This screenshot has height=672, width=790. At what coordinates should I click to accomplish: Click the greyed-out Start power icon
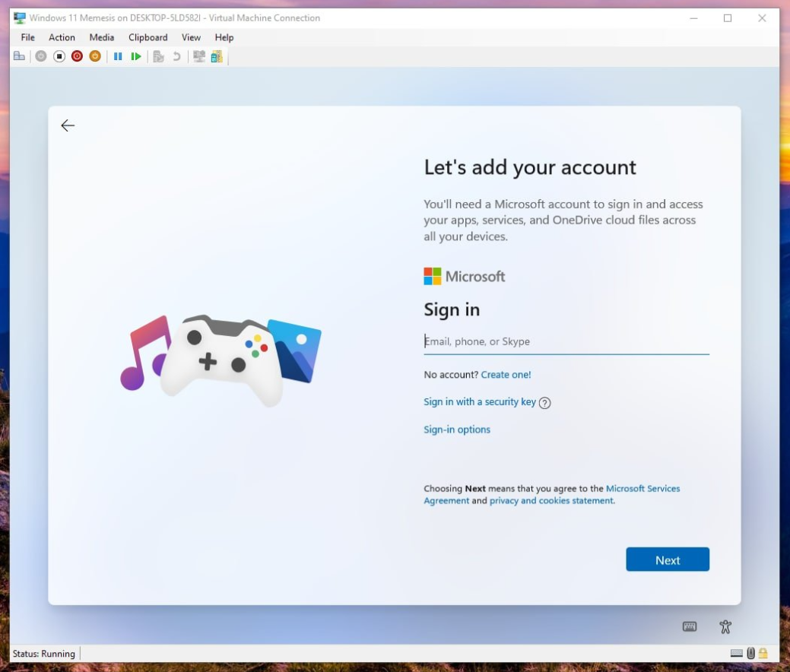coord(41,56)
